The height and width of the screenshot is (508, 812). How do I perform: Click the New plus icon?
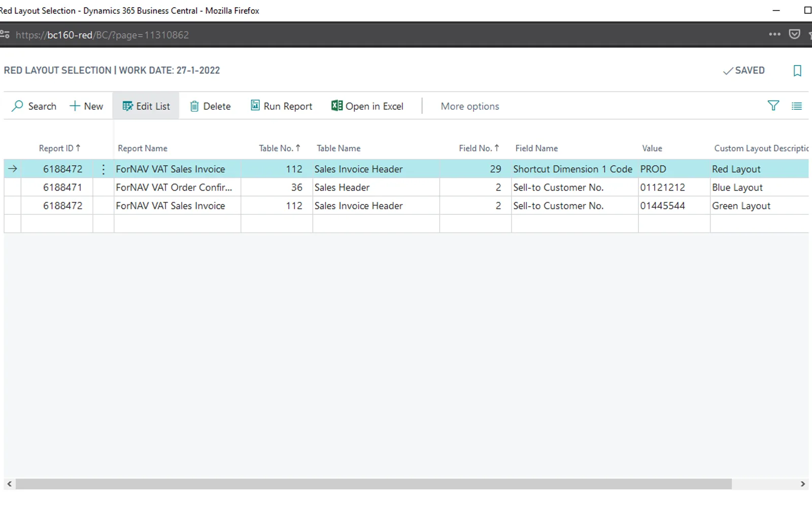(x=75, y=106)
